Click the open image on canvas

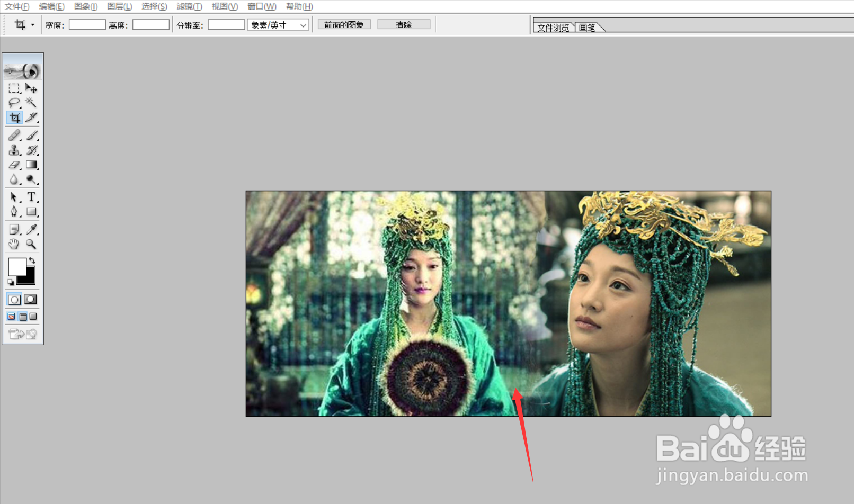tap(509, 303)
